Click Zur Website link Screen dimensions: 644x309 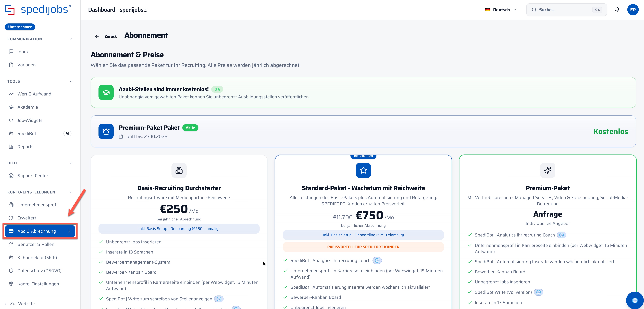click(20, 303)
